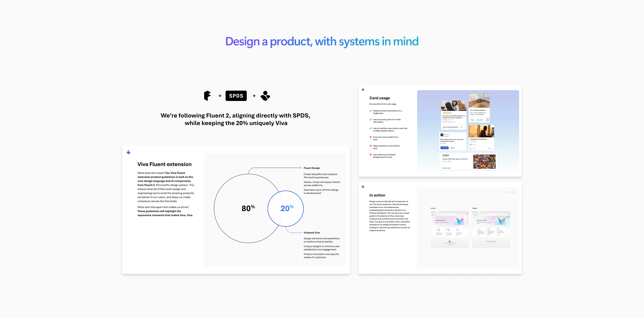This screenshot has width=644, height=318.
Task: Click 'Values, ramps and specs shared across platforms'
Action: coord(322,184)
